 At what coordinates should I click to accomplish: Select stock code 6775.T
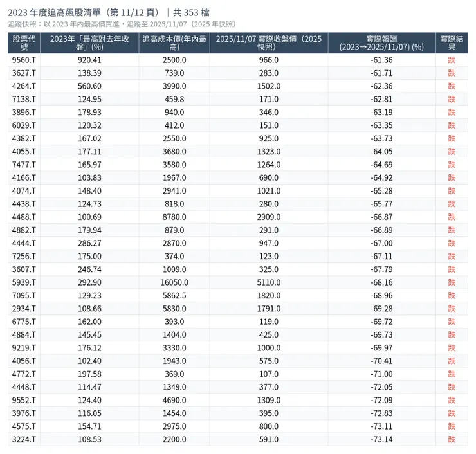[x=24, y=322]
